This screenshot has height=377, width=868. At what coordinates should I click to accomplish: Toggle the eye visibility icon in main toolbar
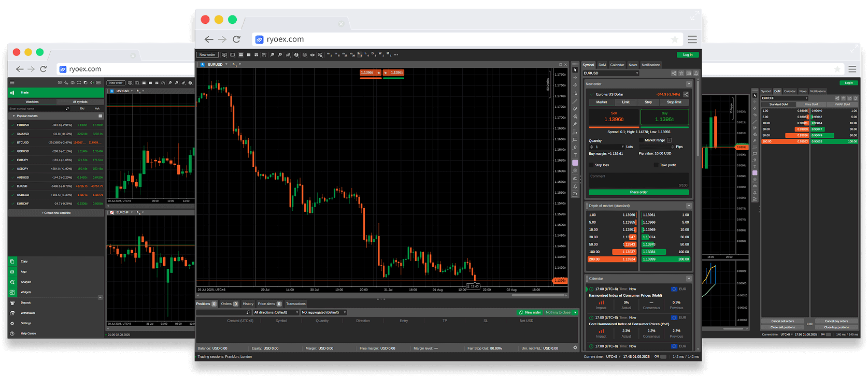312,55
